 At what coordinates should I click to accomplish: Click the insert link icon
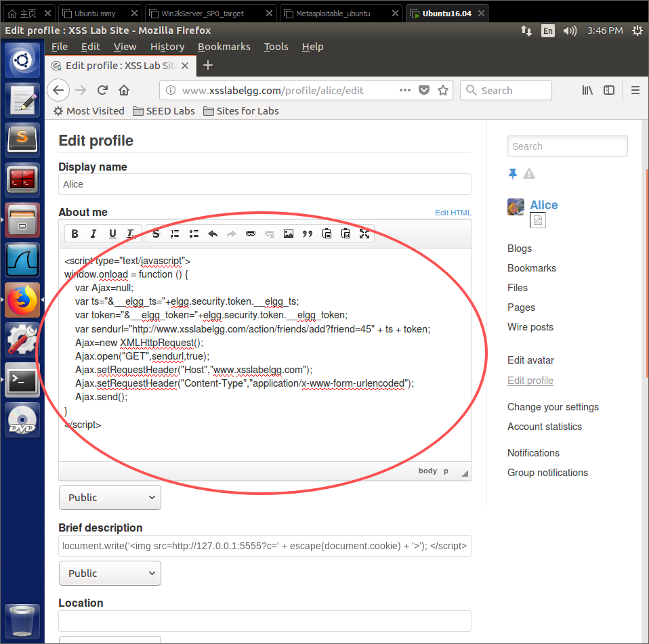coord(251,234)
